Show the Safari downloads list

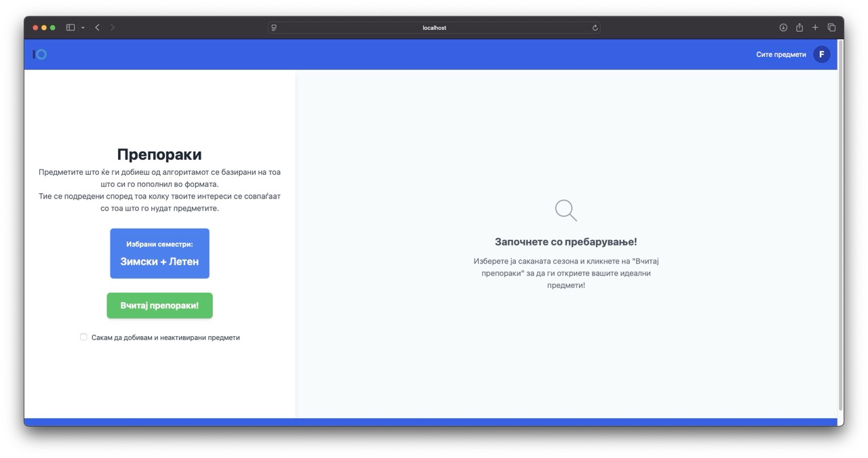[783, 28]
